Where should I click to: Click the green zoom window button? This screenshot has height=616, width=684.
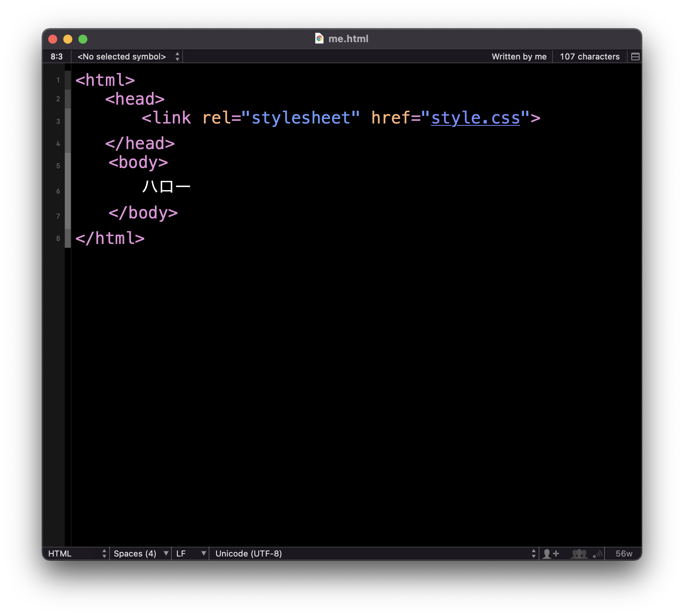83,39
